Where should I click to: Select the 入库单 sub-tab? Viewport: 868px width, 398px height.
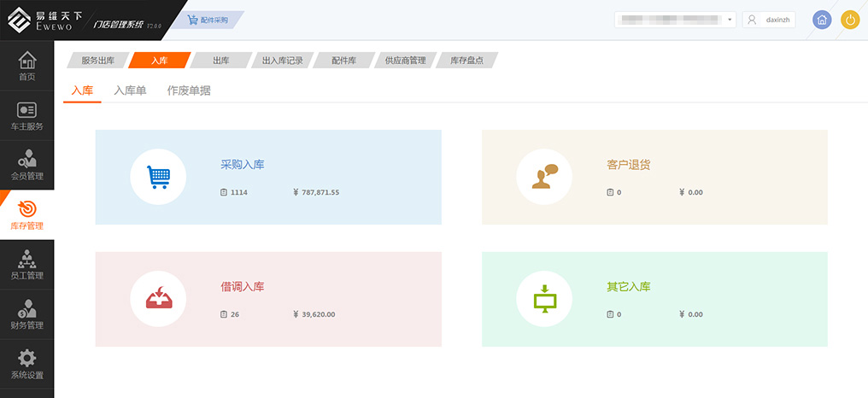pos(131,91)
